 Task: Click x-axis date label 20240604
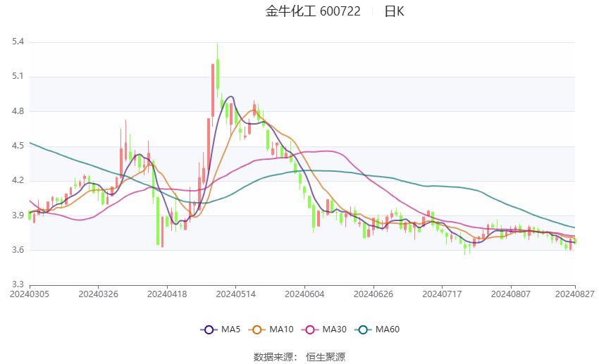(304, 294)
